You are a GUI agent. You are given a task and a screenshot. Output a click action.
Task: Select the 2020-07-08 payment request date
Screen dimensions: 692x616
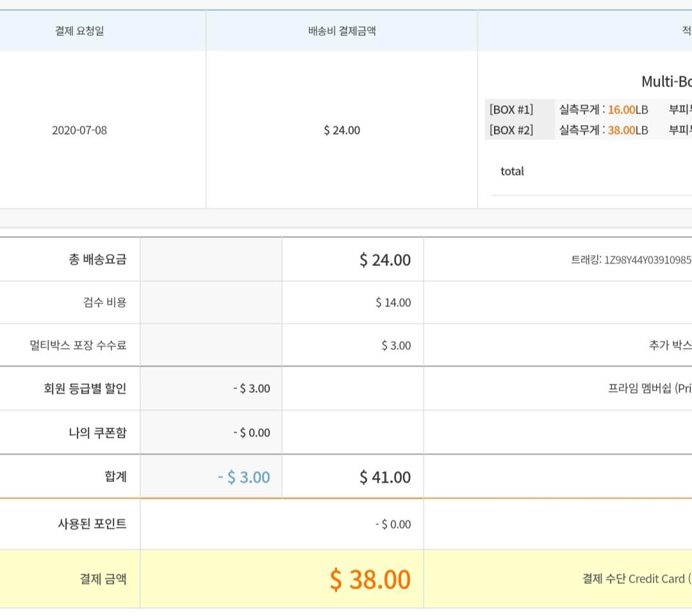79,130
